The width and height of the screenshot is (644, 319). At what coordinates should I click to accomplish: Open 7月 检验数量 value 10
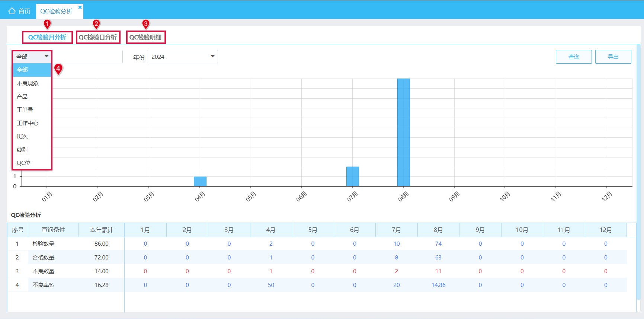click(x=397, y=244)
